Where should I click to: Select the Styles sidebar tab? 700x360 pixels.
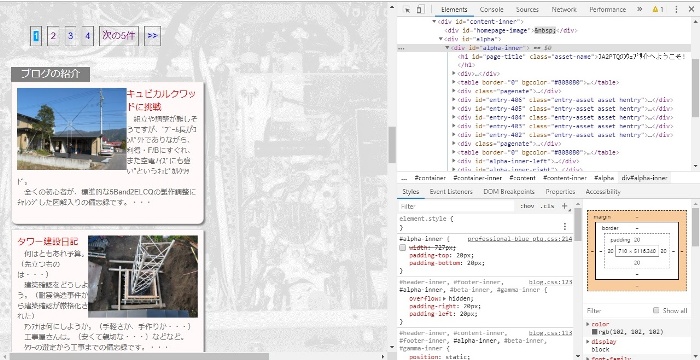click(x=410, y=192)
